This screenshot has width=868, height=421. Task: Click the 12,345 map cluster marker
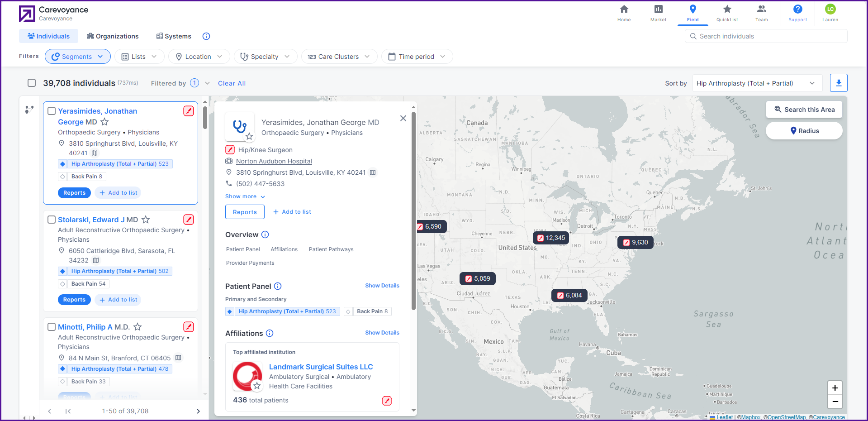tap(551, 238)
